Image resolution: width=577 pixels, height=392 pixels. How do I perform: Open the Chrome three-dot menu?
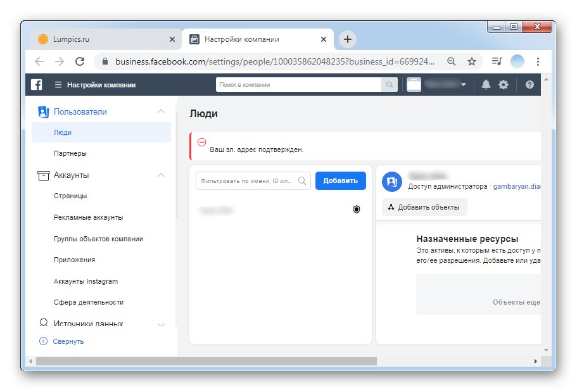pyautogui.click(x=538, y=61)
